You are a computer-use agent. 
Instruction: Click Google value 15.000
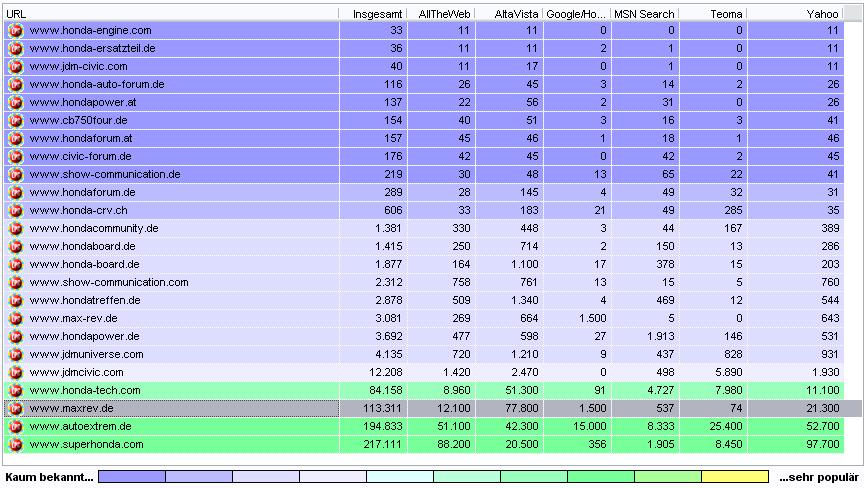click(589, 427)
